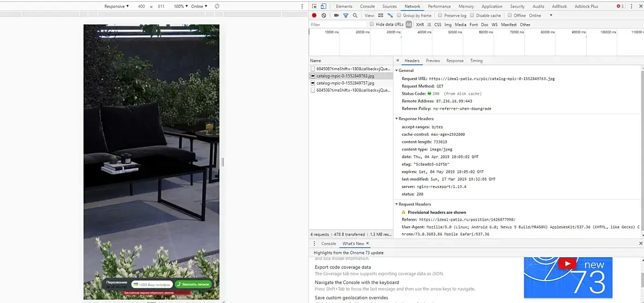Show the request Preview tab

[433, 60]
